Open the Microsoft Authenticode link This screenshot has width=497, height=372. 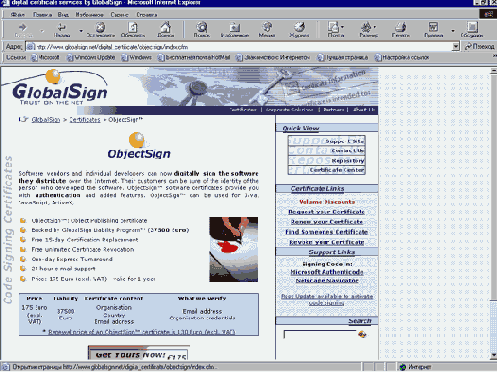pos(327,272)
